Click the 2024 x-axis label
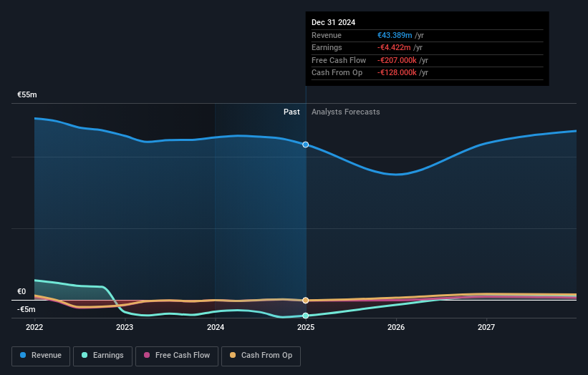588x375 pixels. pyautogui.click(x=216, y=327)
